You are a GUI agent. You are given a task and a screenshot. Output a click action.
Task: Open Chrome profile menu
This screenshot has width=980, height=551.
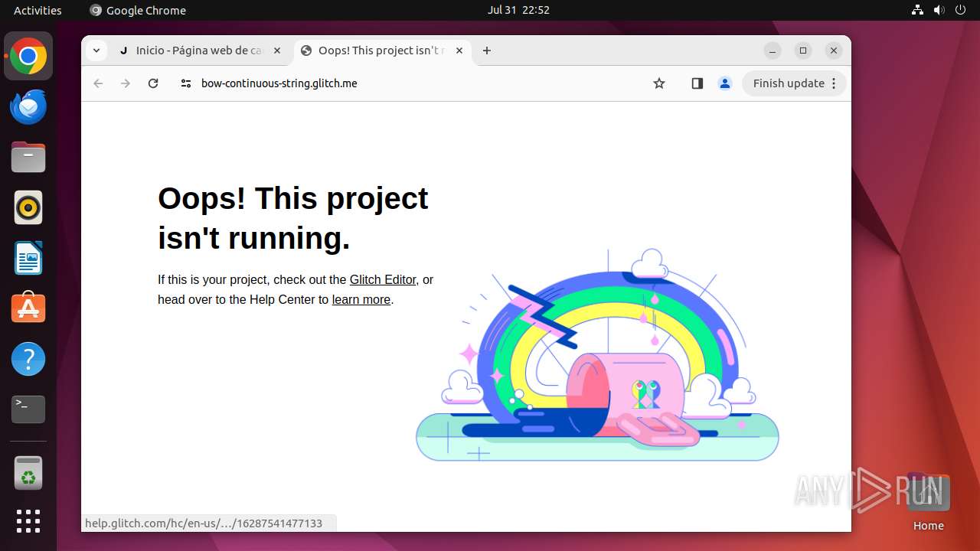[x=725, y=83]
